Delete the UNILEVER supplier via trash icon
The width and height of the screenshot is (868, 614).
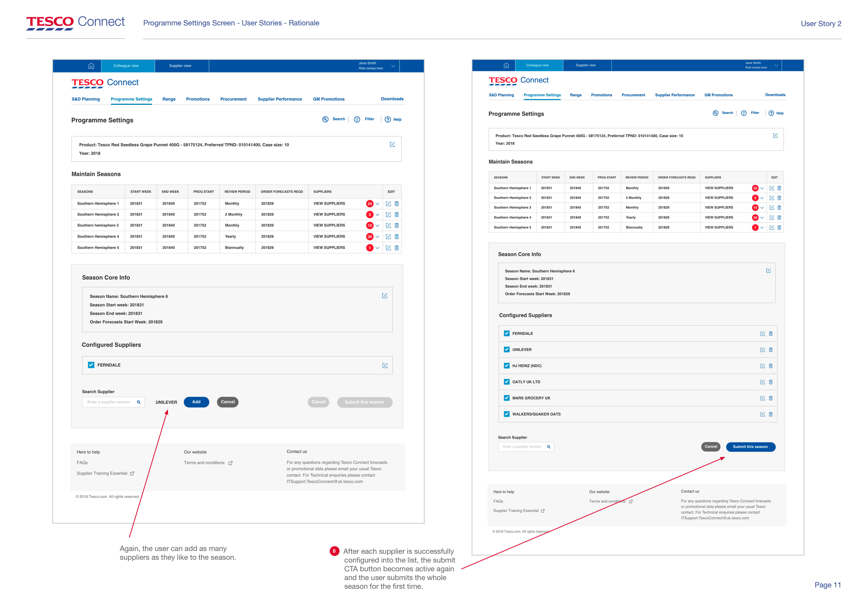click(x=771, y=350)
